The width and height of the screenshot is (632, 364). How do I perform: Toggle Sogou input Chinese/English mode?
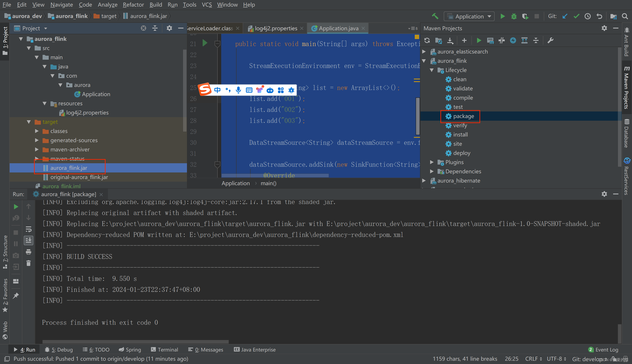coord(217,90)
